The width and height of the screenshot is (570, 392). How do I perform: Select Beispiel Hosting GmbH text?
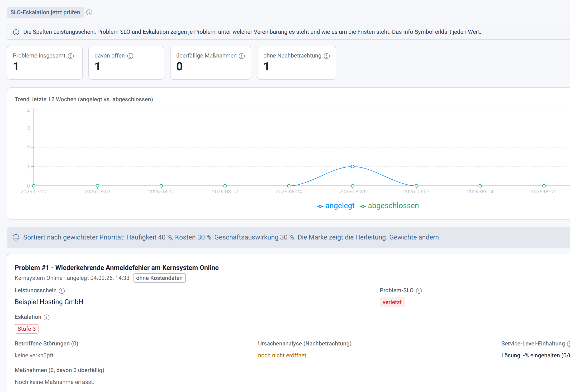(x=49, y=302)
